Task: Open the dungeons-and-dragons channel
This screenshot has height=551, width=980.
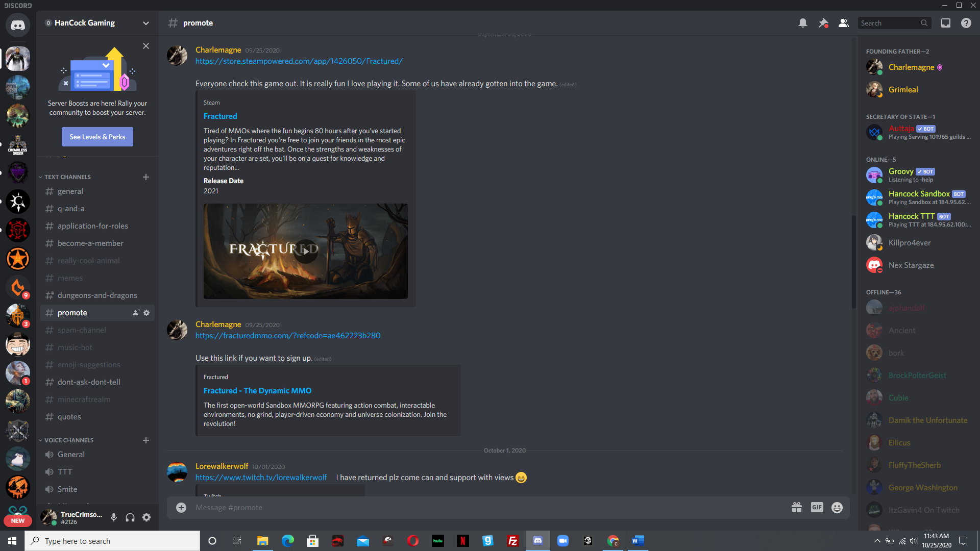Action: pos(97,295)
